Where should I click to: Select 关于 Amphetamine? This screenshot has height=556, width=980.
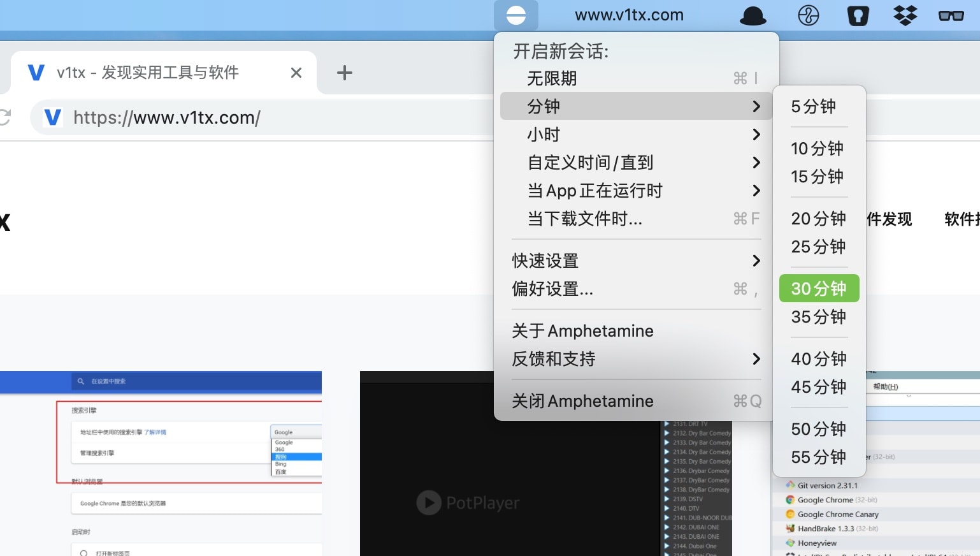pos(637,331)
